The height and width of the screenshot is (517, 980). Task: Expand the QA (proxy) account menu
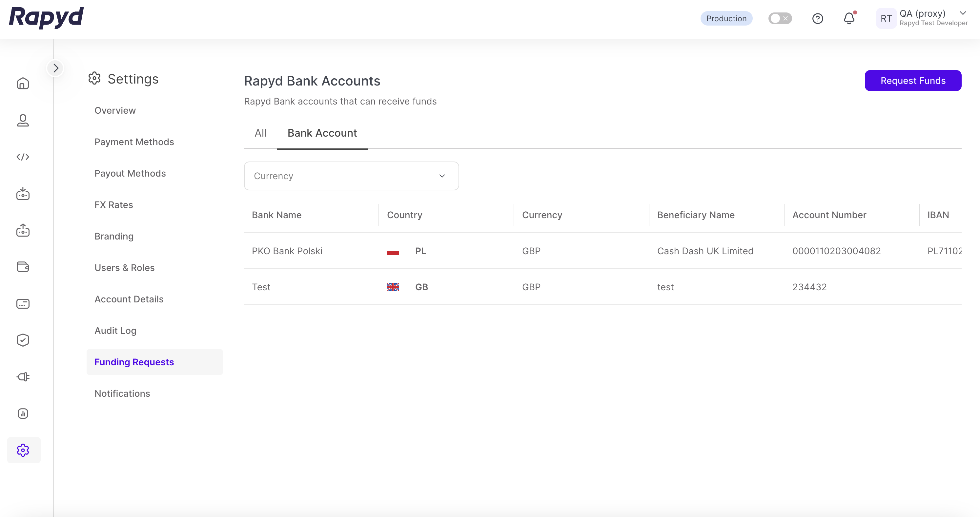pyautogui.click(x=963, y=13)
